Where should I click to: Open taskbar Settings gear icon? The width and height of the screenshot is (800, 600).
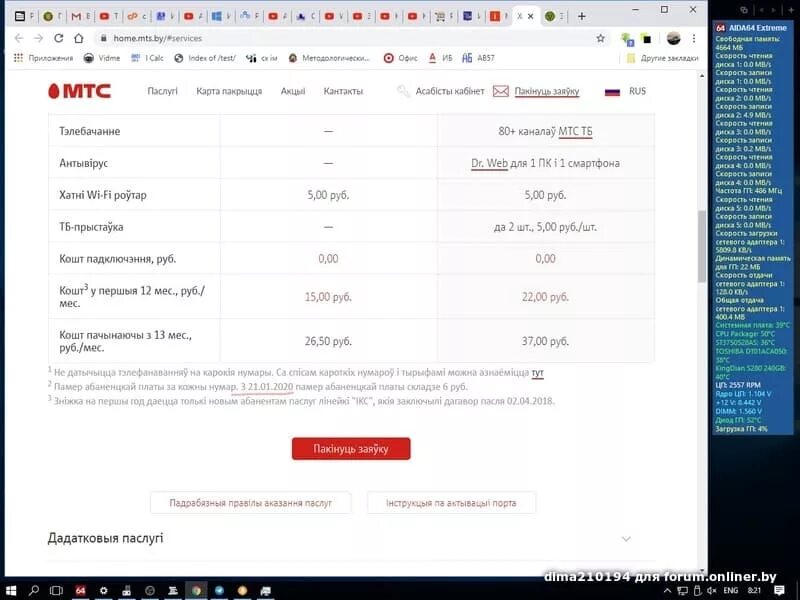103,591
